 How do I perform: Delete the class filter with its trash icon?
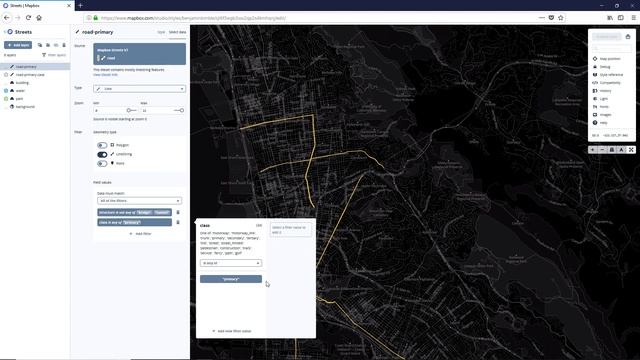click(x=178, y=222)
